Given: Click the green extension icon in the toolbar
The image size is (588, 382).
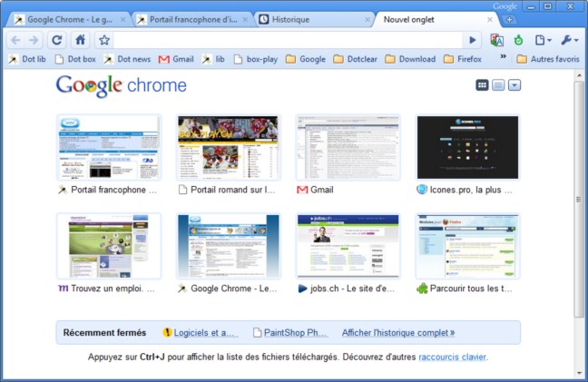Looking at the screenshot, I should point(519,40).
